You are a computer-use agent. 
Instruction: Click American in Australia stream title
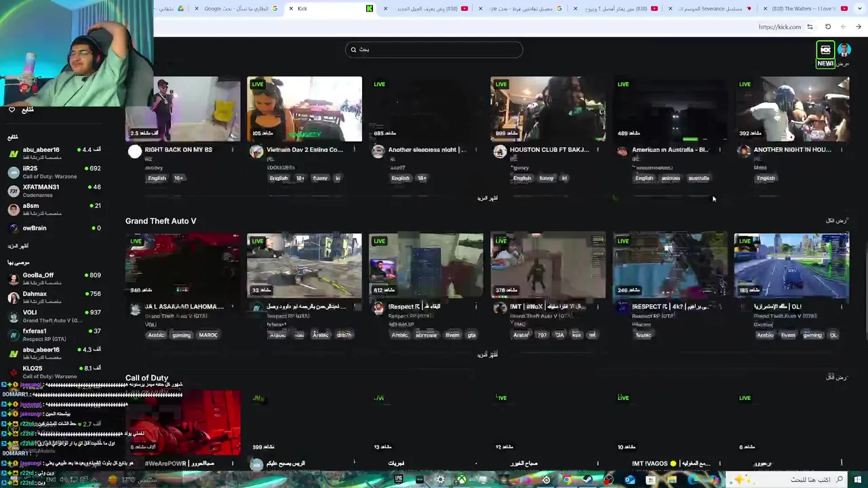[x=670, y=150]
